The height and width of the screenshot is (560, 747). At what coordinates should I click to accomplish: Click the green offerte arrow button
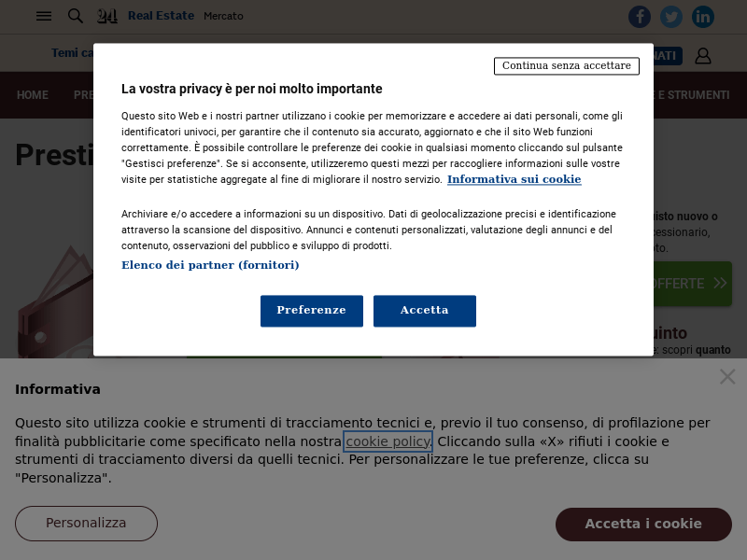pos(692,284)
